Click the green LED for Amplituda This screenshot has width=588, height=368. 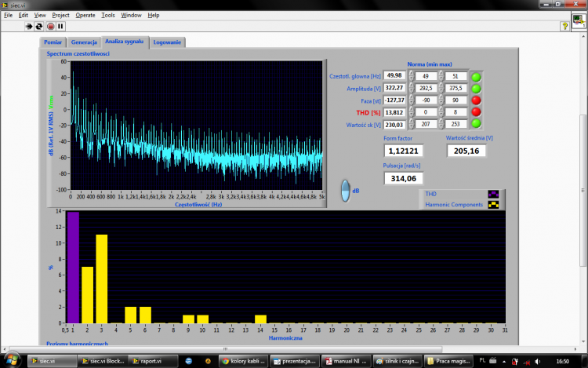(x=476, y=89)
